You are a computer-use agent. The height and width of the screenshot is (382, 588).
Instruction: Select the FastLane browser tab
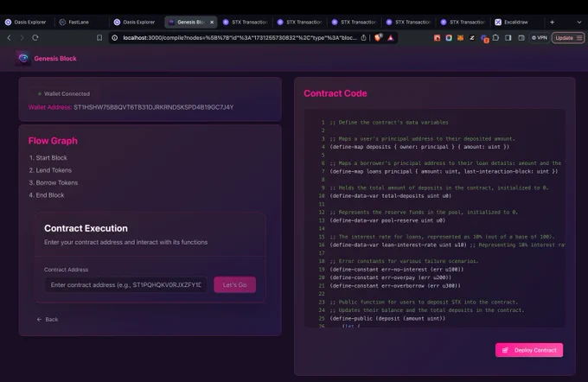point(79,22)
